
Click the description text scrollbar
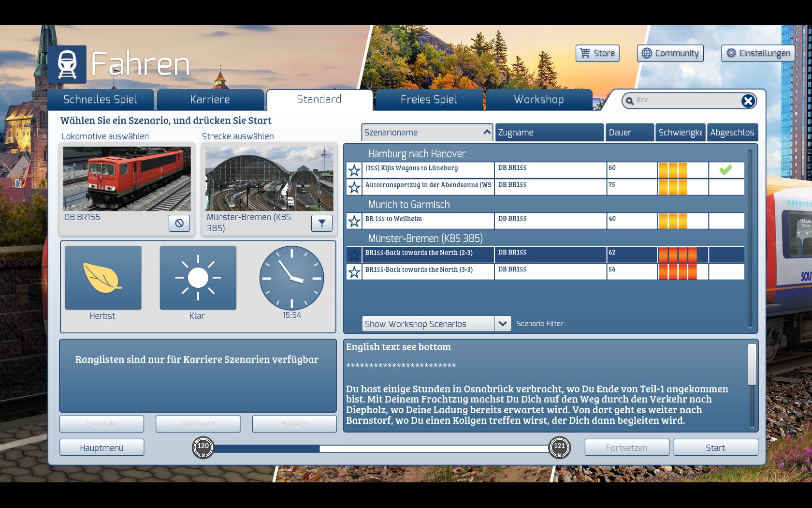pyautogui.click(x=752, y=364)
